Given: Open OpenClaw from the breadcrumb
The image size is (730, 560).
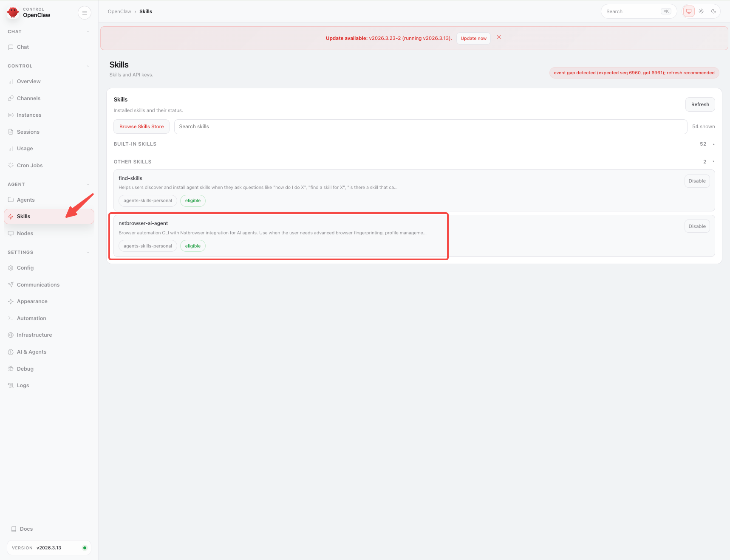Looking at the screenshot, I should [x=119, y=11].
